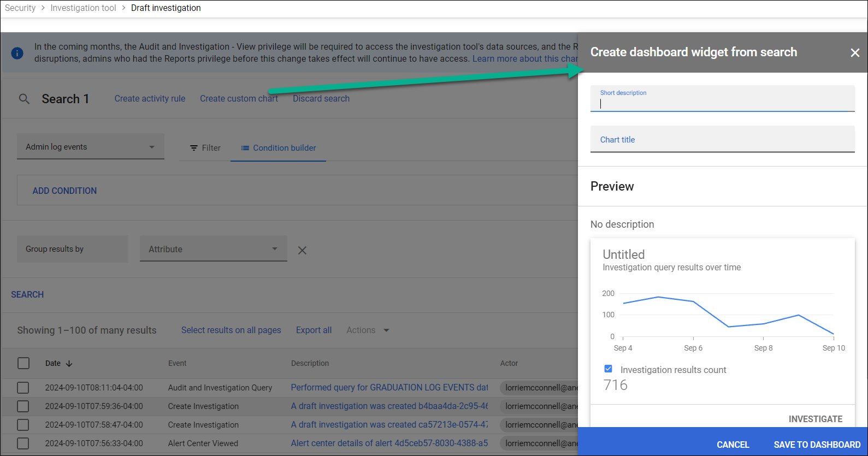
Task: Tick the select-all checkbox in the table header
Action: coord(23,363)
